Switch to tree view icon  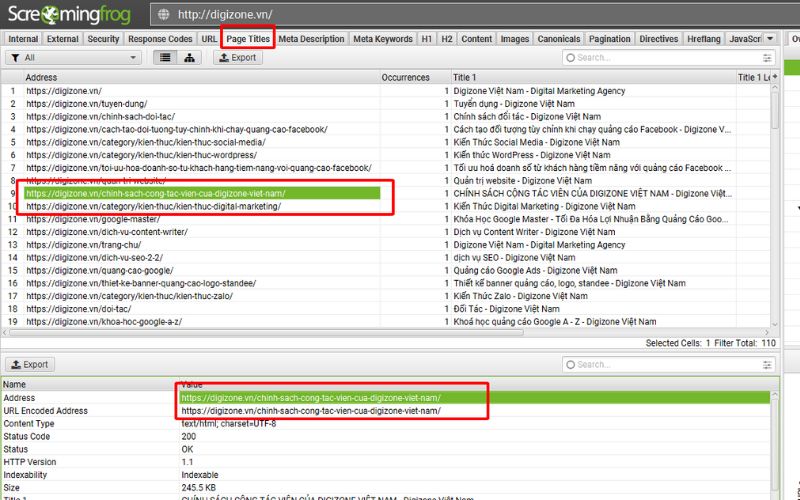pyautogui.click(x=189, y=58)
